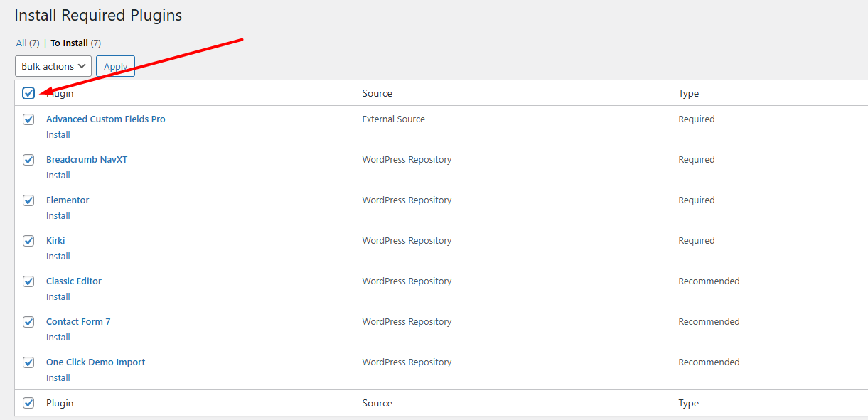
Task: Select the To Install (7) filter
Action: click(x=69, y=43)
